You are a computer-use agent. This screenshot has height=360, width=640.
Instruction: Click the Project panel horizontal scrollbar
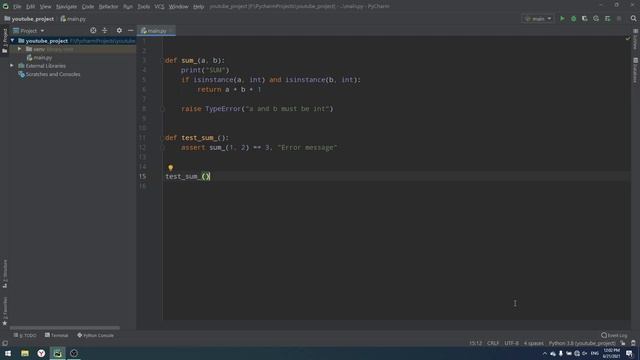point(64,328)
